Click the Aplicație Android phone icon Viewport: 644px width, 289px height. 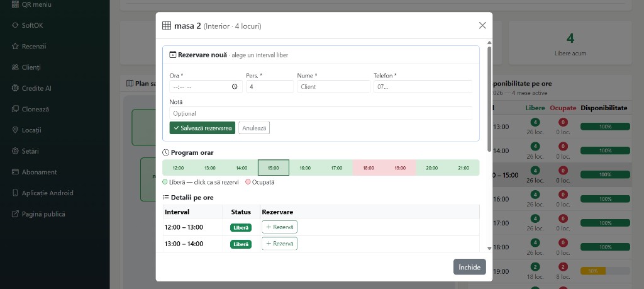15,193
